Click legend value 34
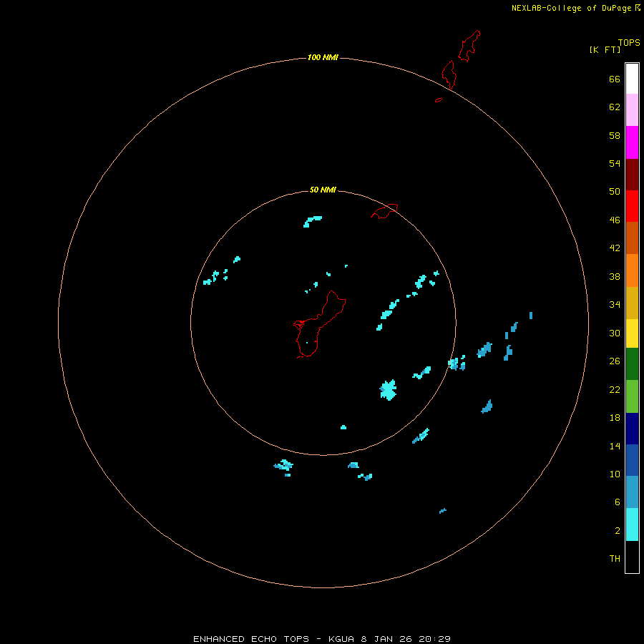Image resolution: width=644 pixels, height=644 pixels. tap(615, 304)
